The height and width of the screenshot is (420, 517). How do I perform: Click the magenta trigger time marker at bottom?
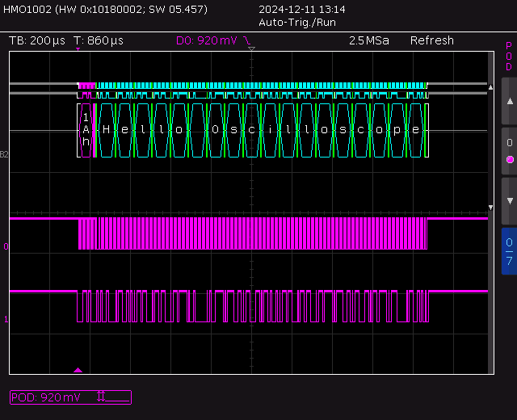click(x=78, y=370)
